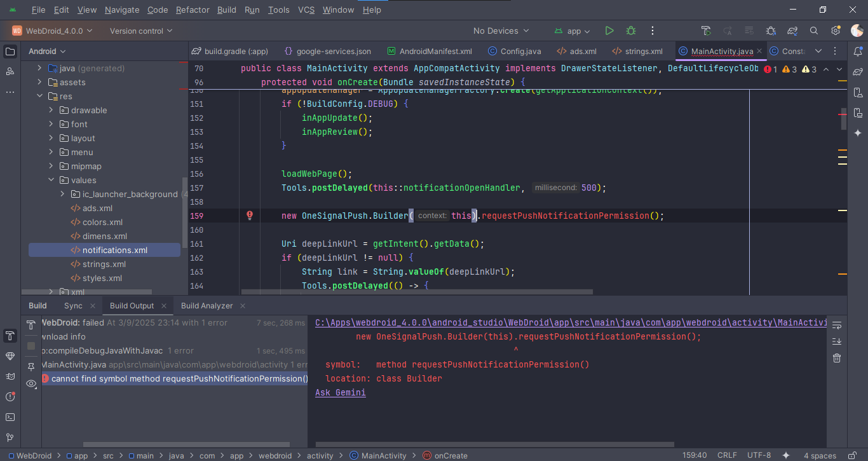Open the App Quality Insights gem icon
This screenshot has width=868, height=461.
coord(10,356)
